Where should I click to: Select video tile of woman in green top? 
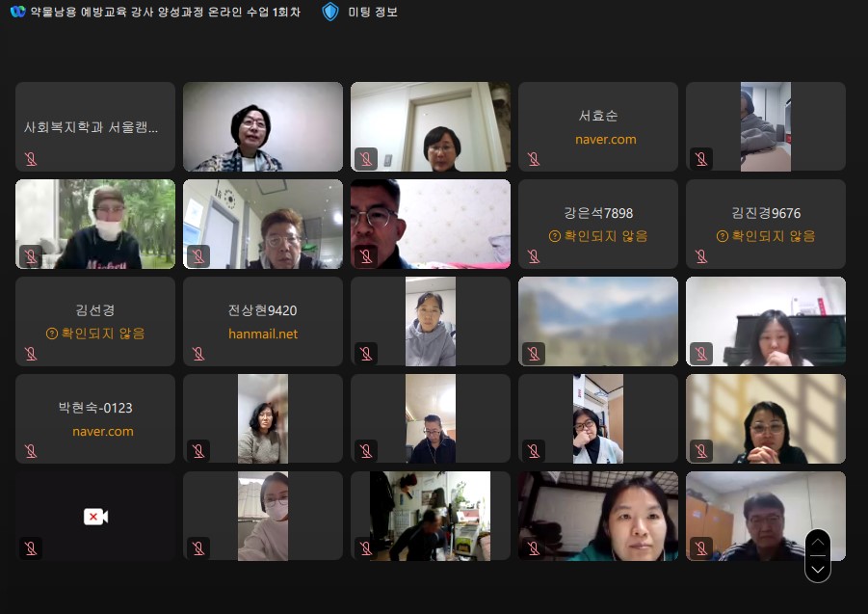click(598, 516)
